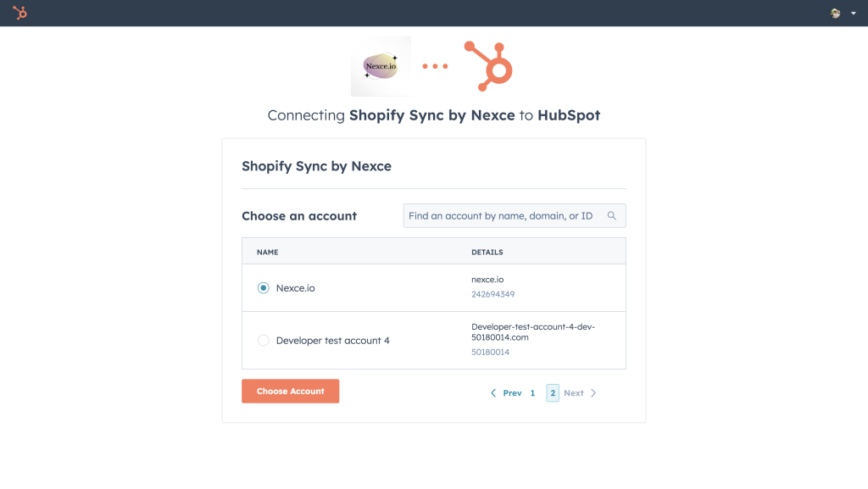
Task: Click the three orange connecting dots
Action: point(435,66)
